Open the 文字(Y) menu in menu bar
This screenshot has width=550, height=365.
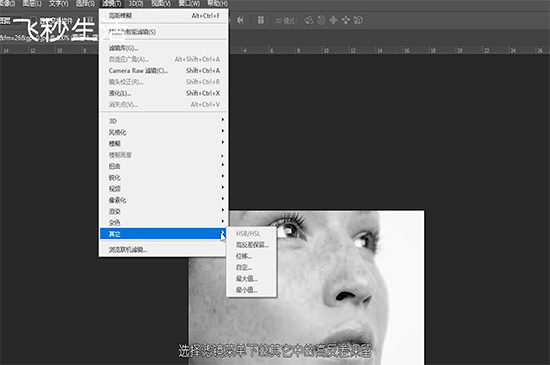pyautogui.click(x=59, y=4)
